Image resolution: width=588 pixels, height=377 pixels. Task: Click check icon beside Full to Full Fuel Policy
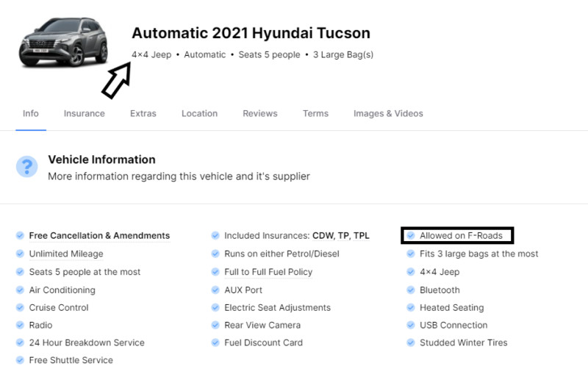point(215,272)
